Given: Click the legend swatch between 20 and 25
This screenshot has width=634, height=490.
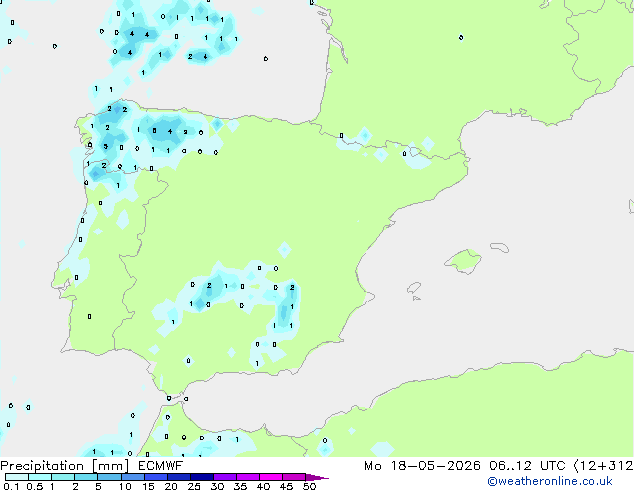Looking at the screenshot, I should 178,477.
